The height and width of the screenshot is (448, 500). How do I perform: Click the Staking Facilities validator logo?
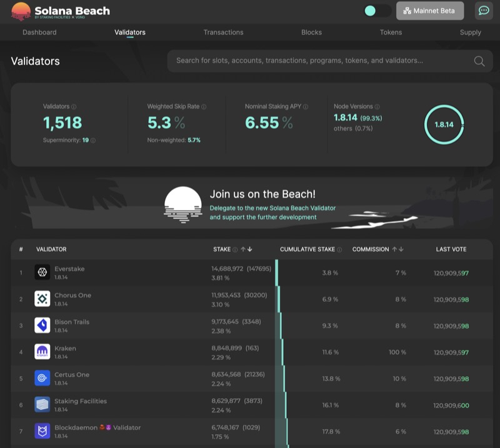point(42,404)
